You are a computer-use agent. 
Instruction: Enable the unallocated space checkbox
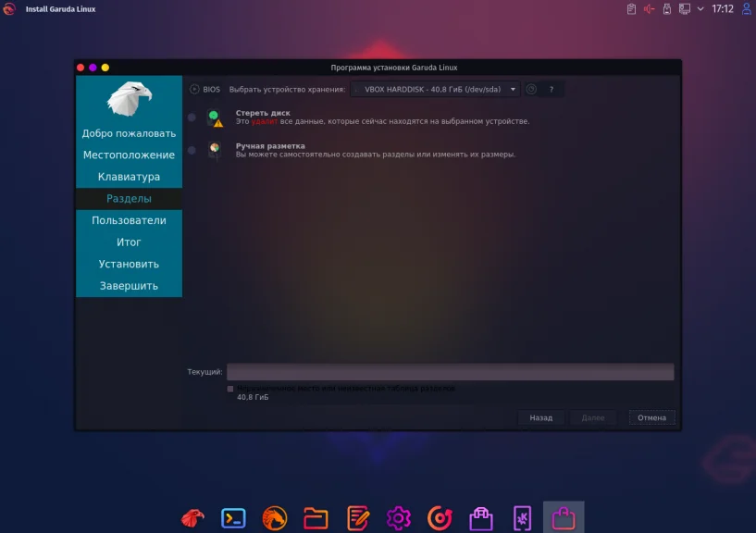coord(229,388)
